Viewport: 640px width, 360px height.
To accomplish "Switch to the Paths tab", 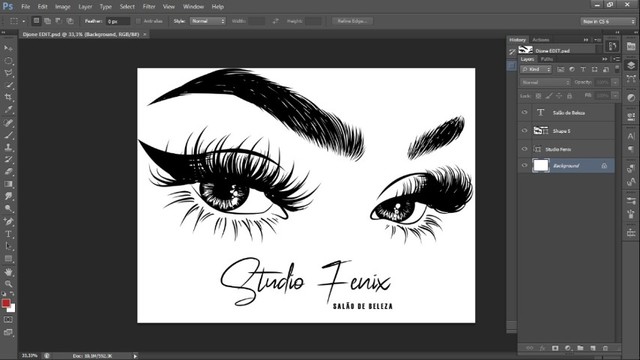I will 547,59.
